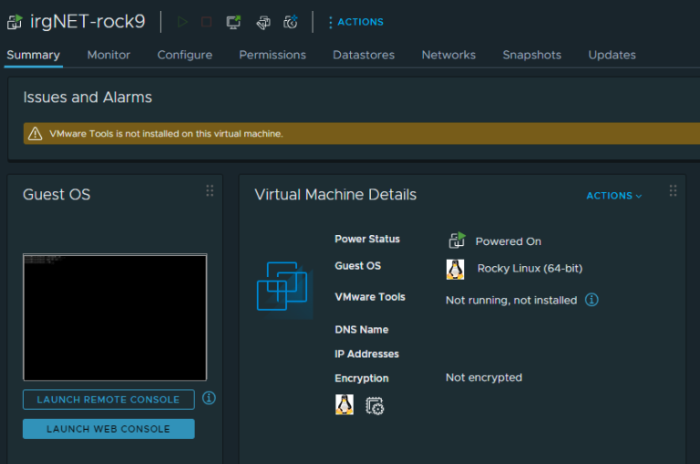Click 'Not running, not installed' text
700x464 pixels.
tap(511, 300)
